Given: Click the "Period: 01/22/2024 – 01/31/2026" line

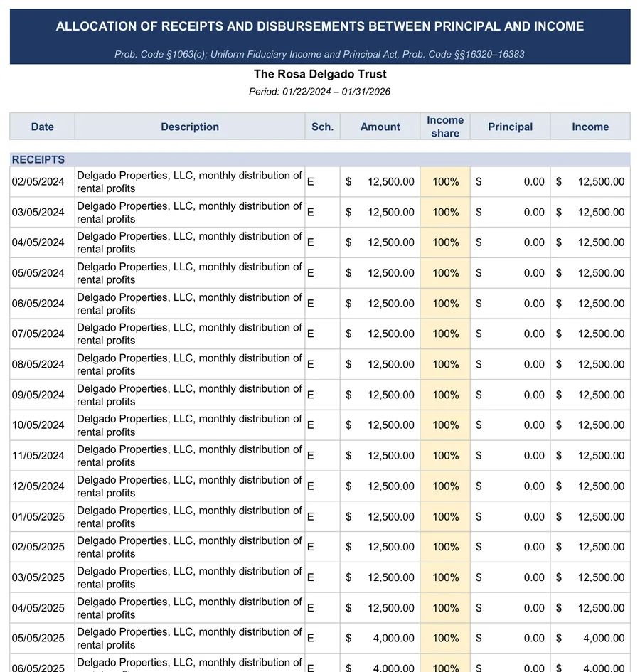Looking at the screenshot, I should 319,92.
